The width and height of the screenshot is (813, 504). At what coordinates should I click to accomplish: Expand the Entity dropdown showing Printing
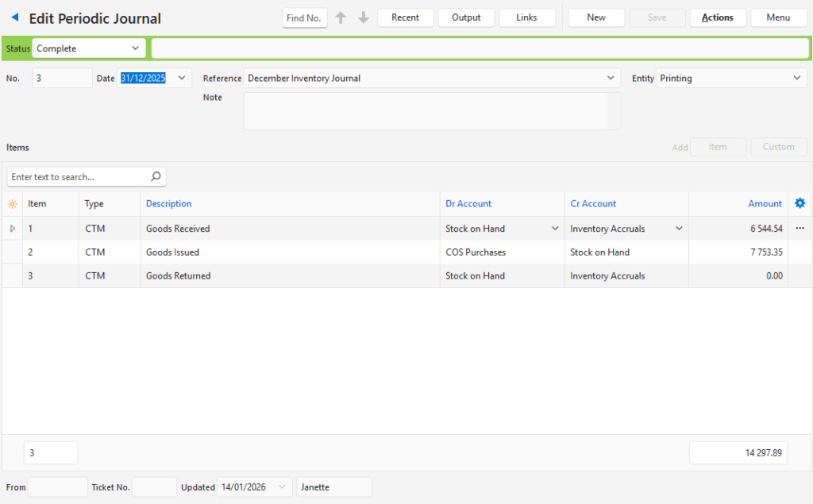(797, 79)
